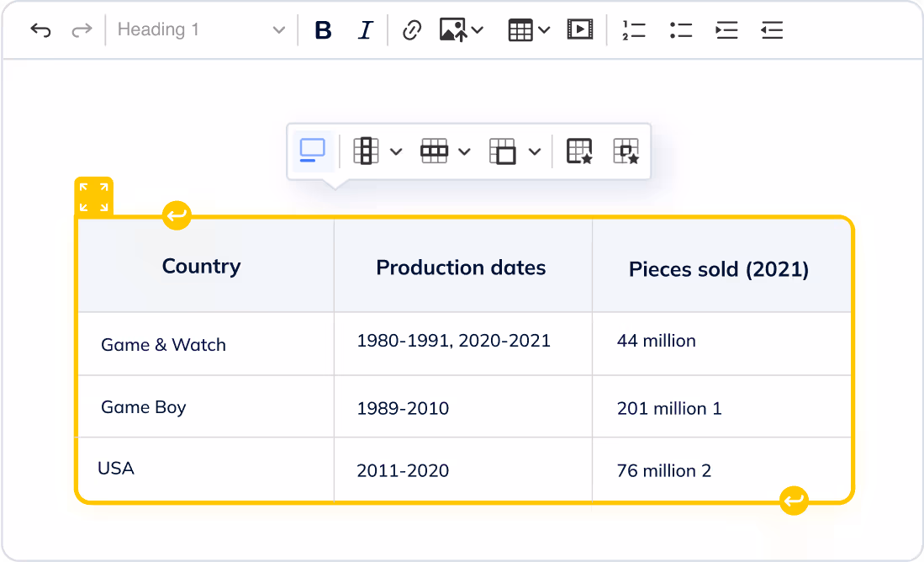Open the table column options dropdown

point(378,151)
